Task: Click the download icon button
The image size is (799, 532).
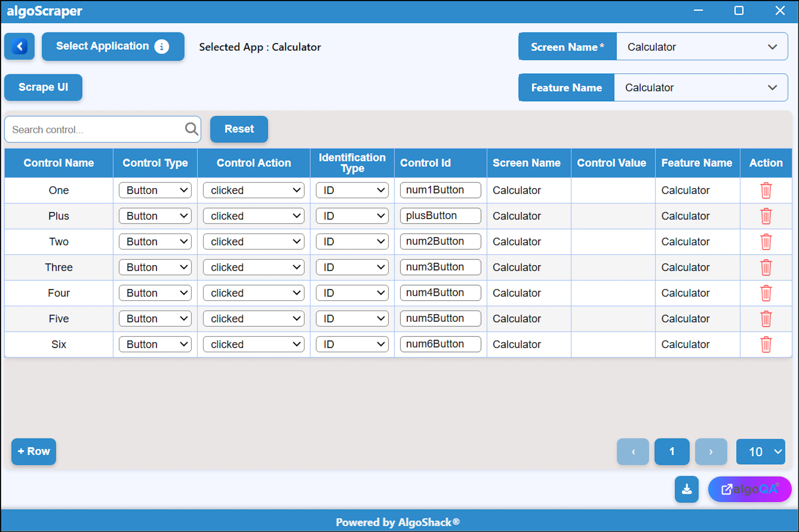Action: click(x=686, y=489)
